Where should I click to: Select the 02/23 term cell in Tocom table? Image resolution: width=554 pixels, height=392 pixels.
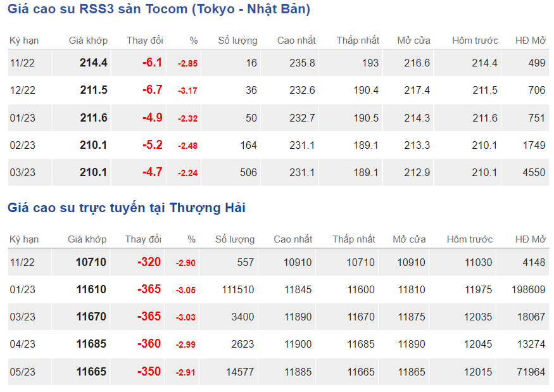[x=23, y=146]
